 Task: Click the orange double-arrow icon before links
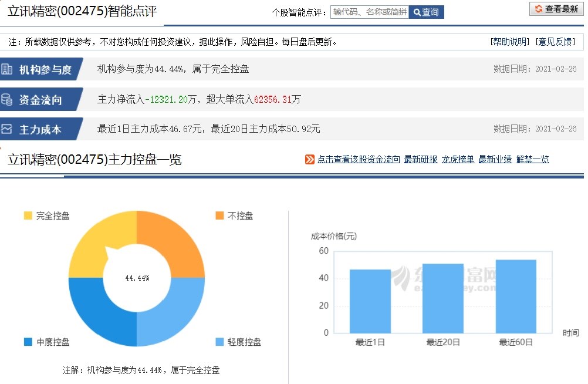[310, 160]
